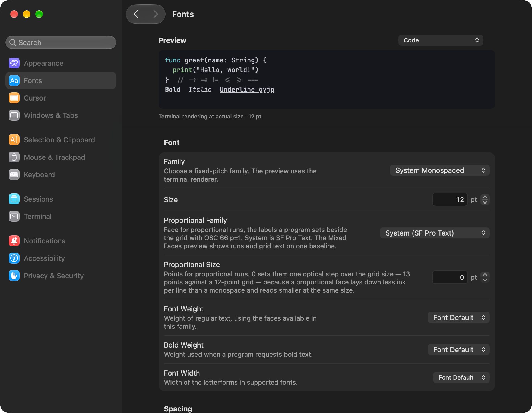
Task: Switch to the Cursor settings pane
Action: point(61,98)
